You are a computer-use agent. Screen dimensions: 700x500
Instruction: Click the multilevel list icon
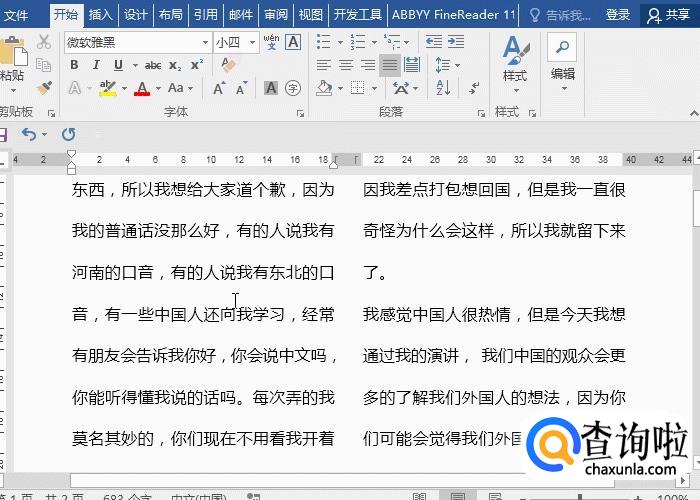pos(392,42)
